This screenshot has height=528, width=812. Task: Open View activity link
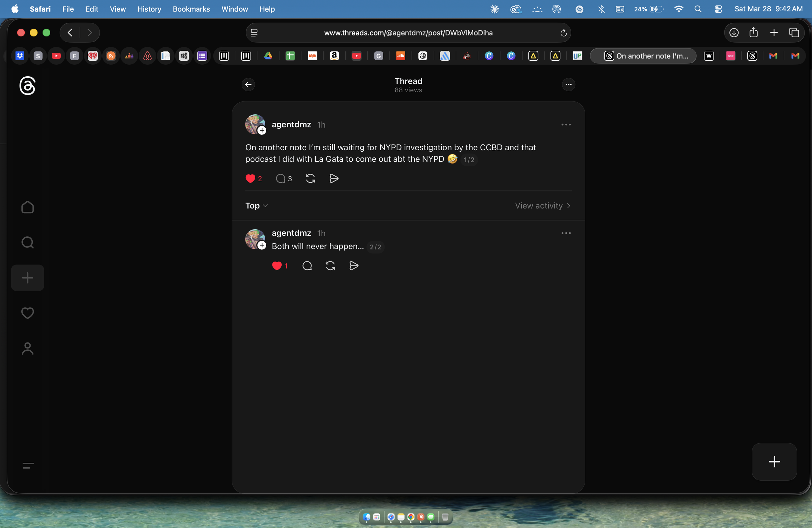pyautogui.click(x=542, y=206)
